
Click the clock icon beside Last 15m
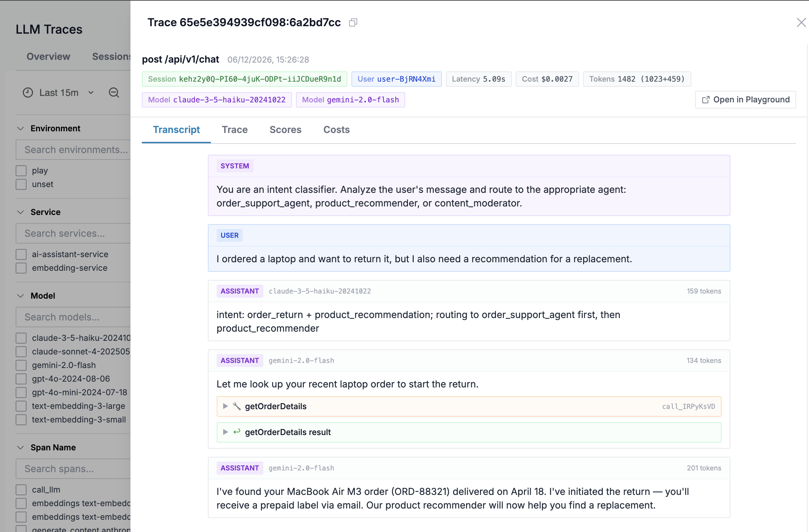28,93
